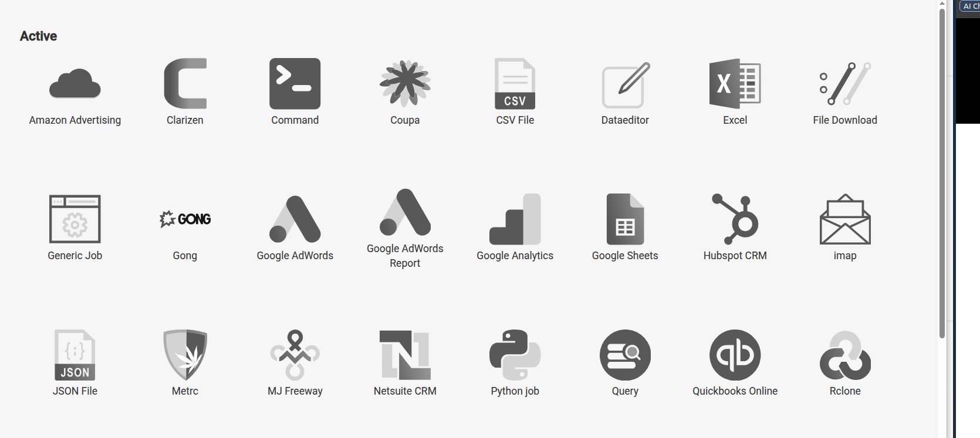Choose the File Download connector icon

pyautogui.click(x=845, y=83)
